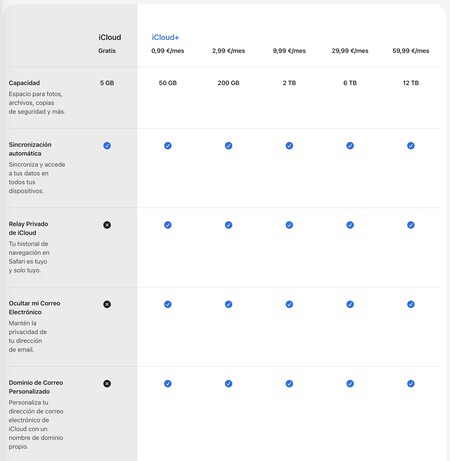
Task: Click the 5 GB capacity cell
Action: [x=107, y=83]
